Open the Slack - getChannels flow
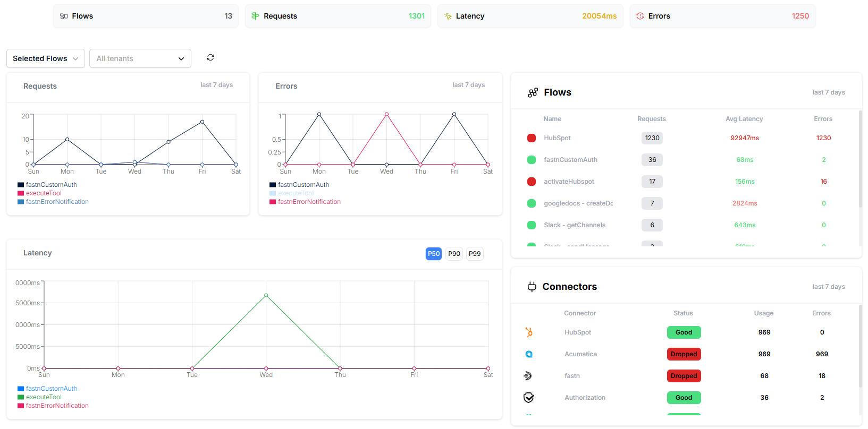This screenshot has width=868, height=429. (x=685, y=225)
